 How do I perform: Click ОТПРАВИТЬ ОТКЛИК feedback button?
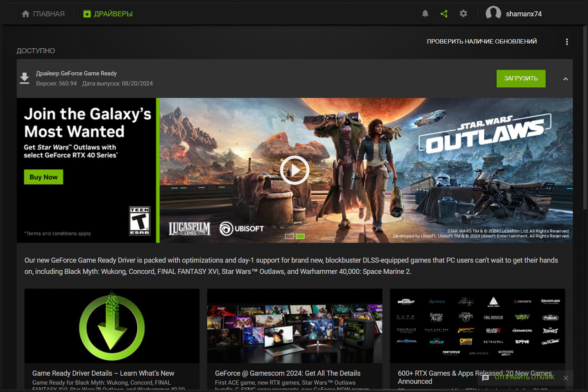tap(524, 377)
